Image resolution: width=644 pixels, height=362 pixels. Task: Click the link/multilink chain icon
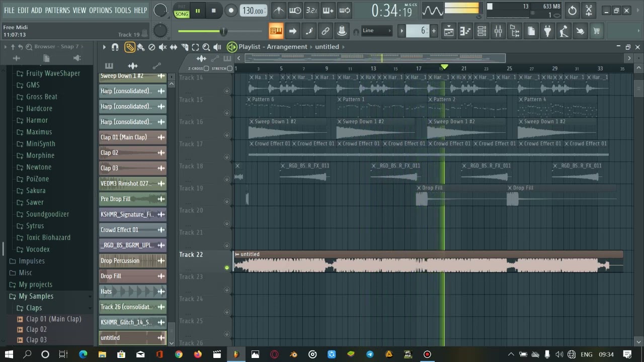(x=326, y=31)
